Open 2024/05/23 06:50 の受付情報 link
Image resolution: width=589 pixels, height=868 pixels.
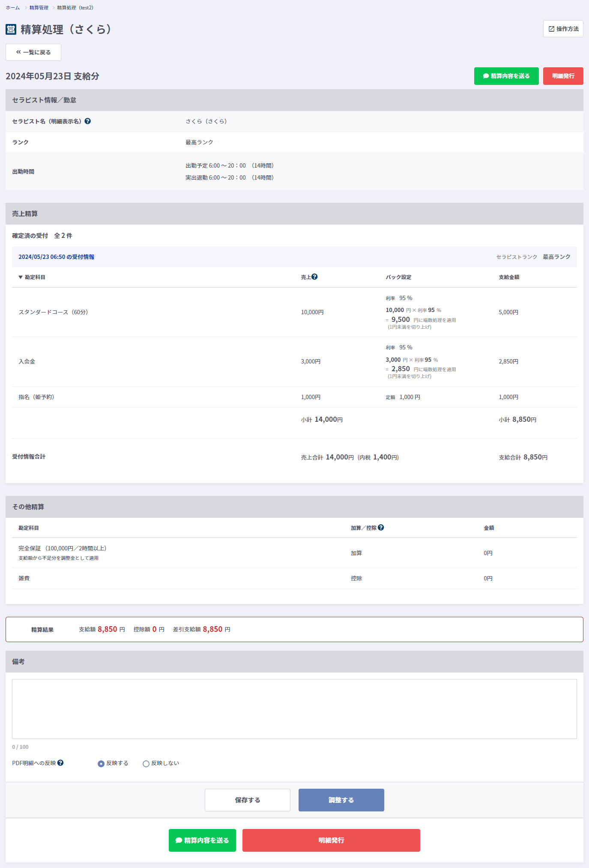56,257
